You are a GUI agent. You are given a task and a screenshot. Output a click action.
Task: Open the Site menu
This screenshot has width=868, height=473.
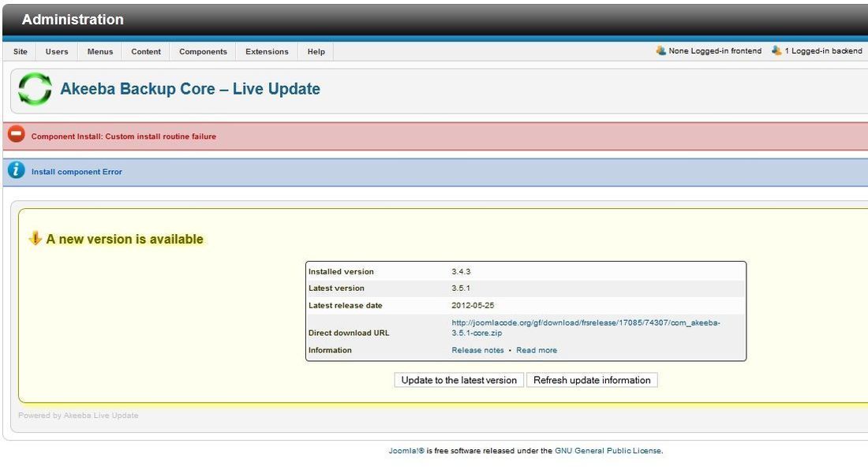click(x=21, y=51)
